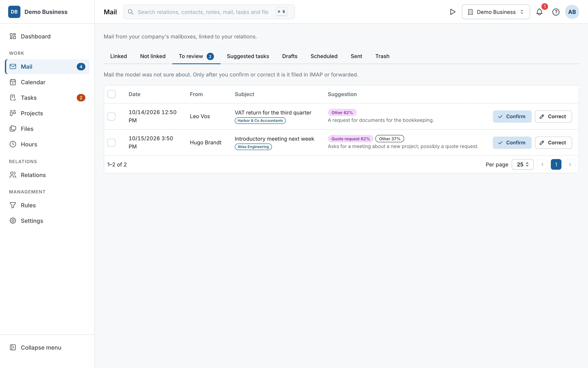Click the Other 37% badge
Screen dimensions: 588x368
coord(390,139)
